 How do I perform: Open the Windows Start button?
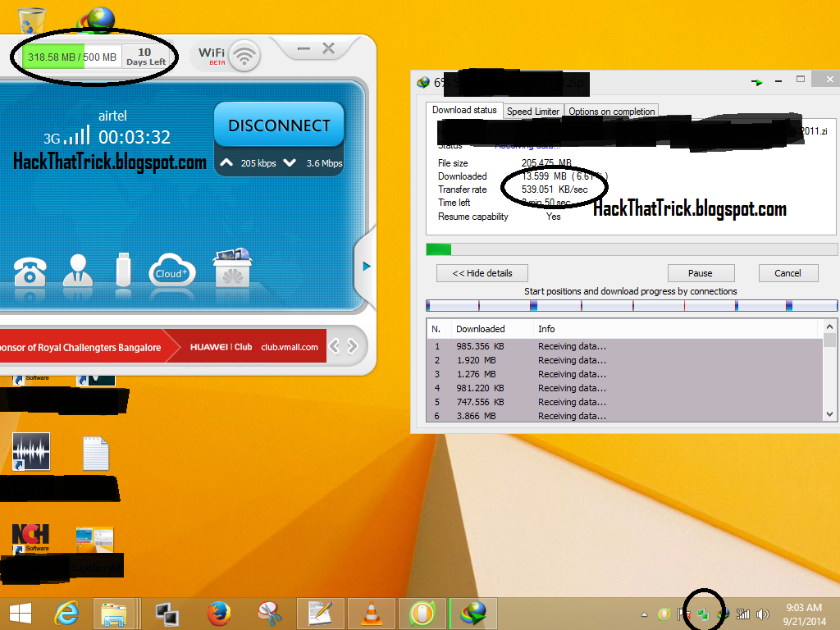coord(21,614)
